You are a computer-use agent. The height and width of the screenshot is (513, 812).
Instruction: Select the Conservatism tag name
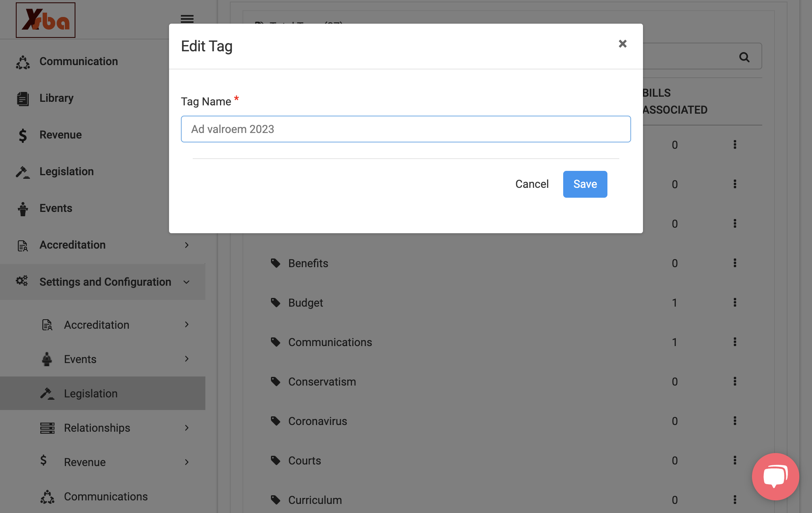[x=322, y=382]
